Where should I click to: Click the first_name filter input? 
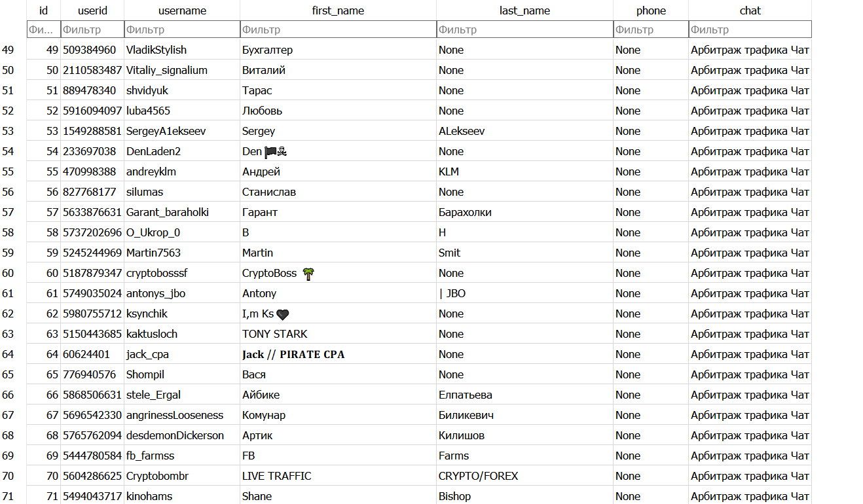point(338,29)
